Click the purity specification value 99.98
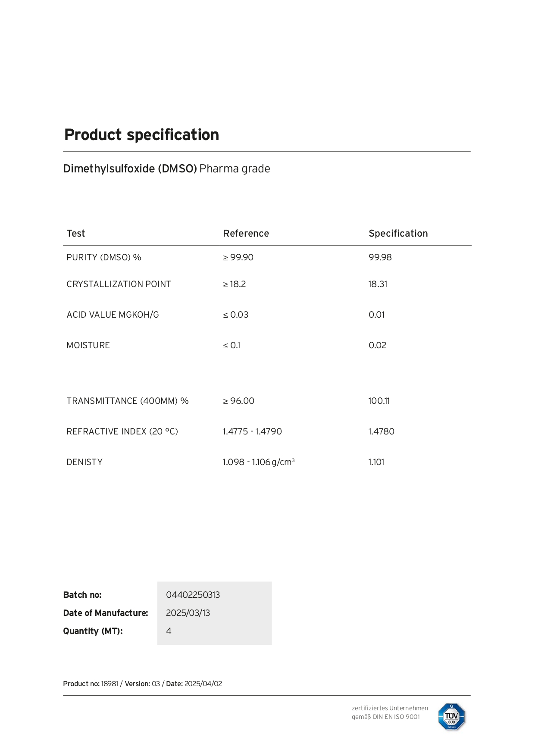The image size is (535, 756). pos(380,257)
